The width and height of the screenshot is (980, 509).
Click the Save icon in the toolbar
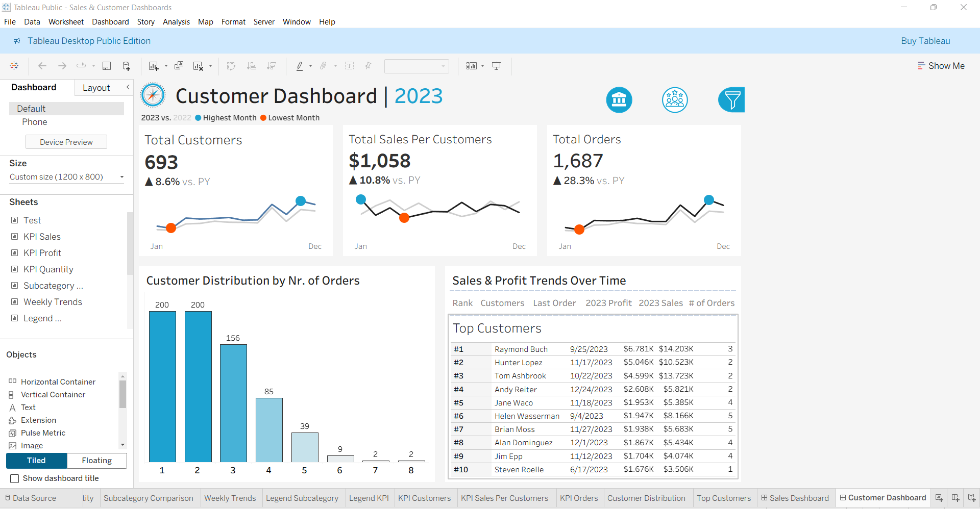pos(107,66)
